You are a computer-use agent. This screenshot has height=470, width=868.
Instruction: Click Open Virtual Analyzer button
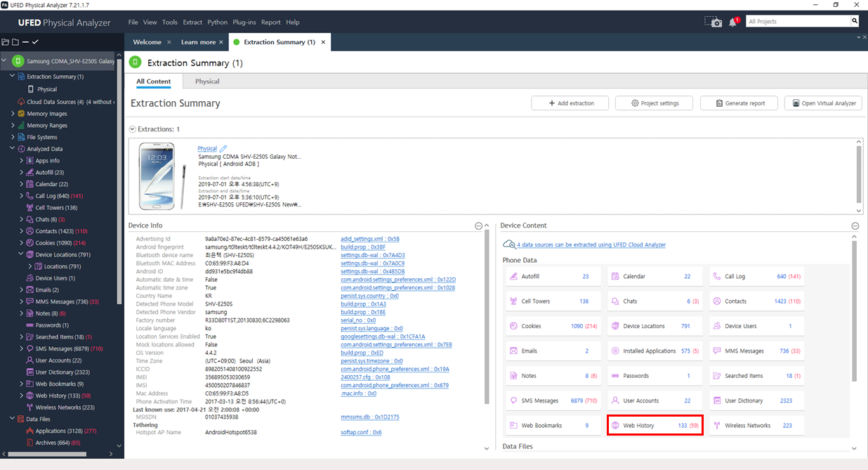pyautogui.click(x=823, y=103)
